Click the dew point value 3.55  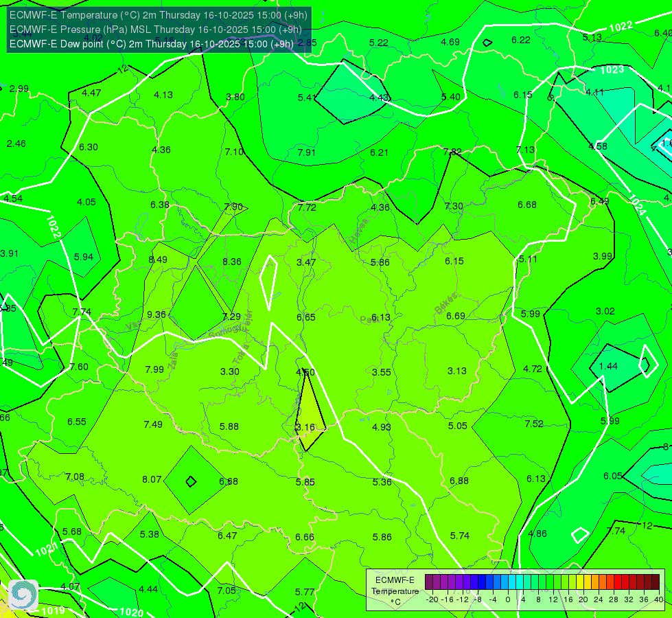(382, 372)
